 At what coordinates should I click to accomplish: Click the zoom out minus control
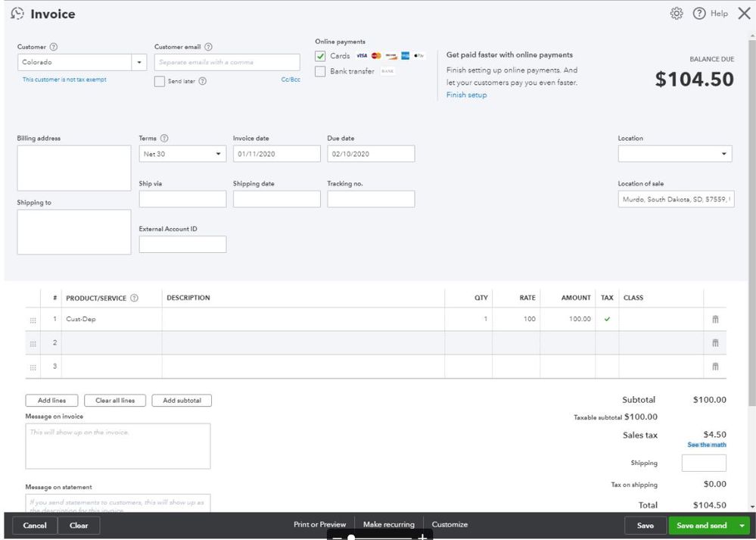337,537
